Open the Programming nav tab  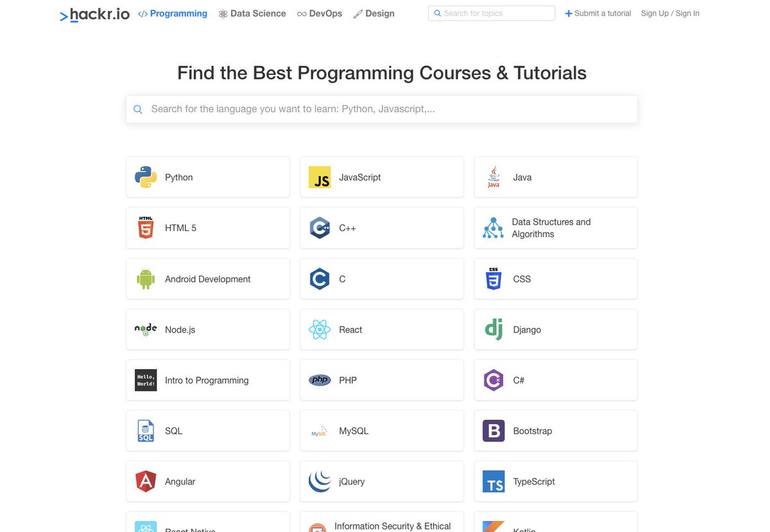tap(173, 13)
